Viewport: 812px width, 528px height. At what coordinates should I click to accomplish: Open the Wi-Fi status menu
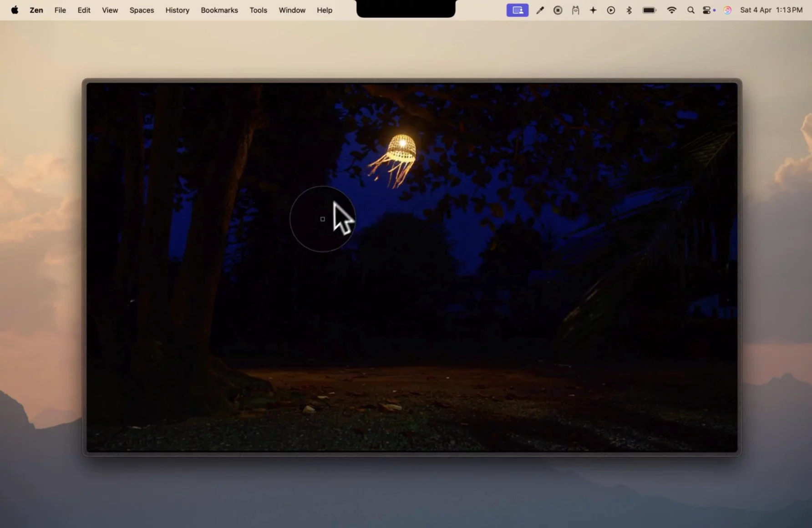pyautogui.click(x=671, y=10)
